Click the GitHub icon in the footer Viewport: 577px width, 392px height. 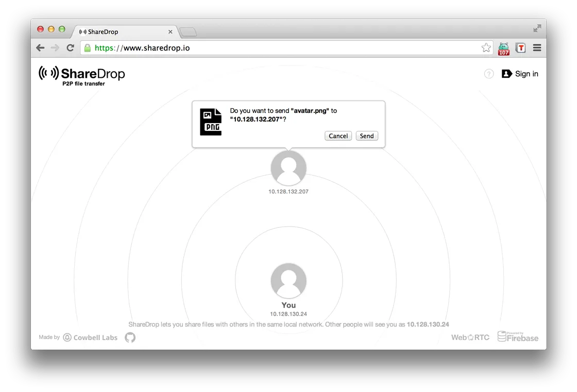130,337
